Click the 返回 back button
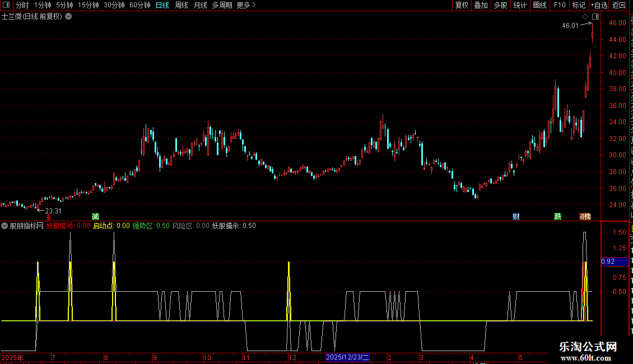Image resolution: width=633 pixels, height=364 pixels. (x=619, y=5)
